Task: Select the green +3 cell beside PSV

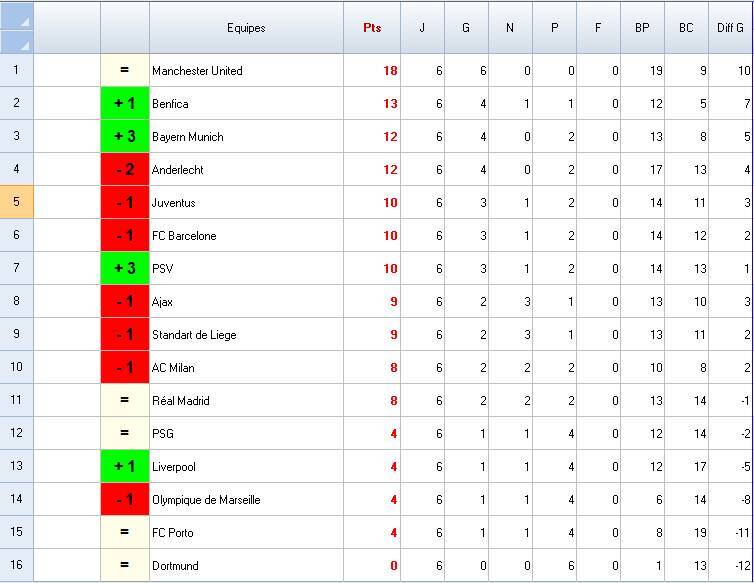Action: coord(125,269)
